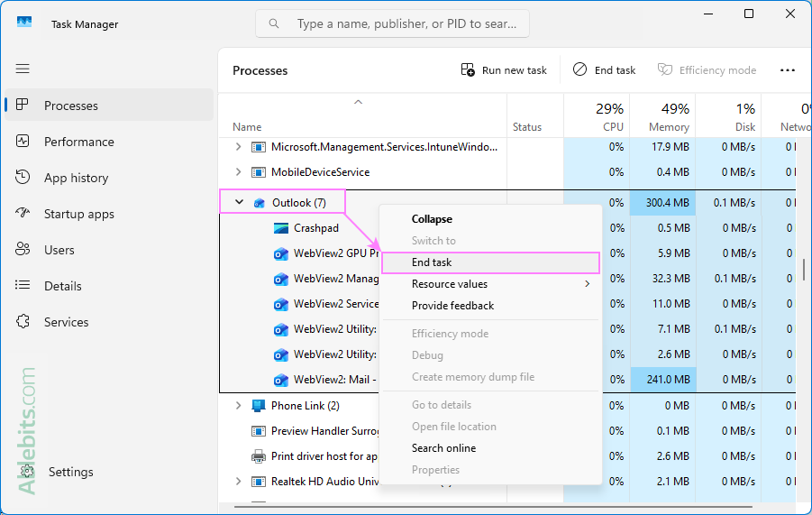Collapse the Outlook (7) process group

coord(239,202)
